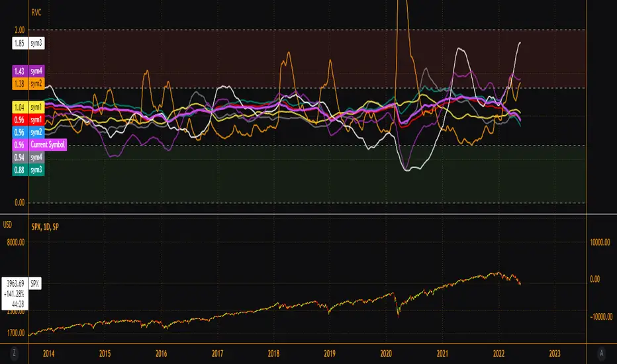Click the 2021 label on time axis
Screen dimensions: 617x364
(x=442, y=353)
